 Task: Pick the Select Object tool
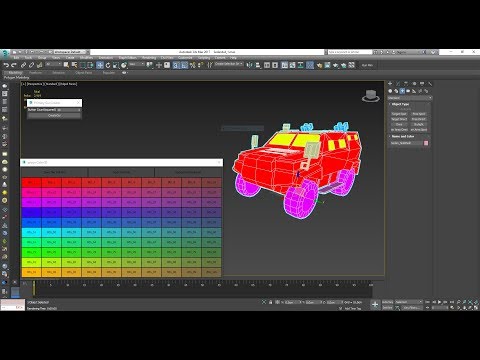[x=66, y=65]
